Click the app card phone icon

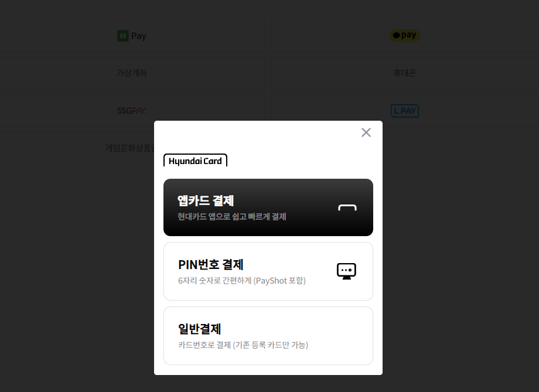click(x=347, y=207)
